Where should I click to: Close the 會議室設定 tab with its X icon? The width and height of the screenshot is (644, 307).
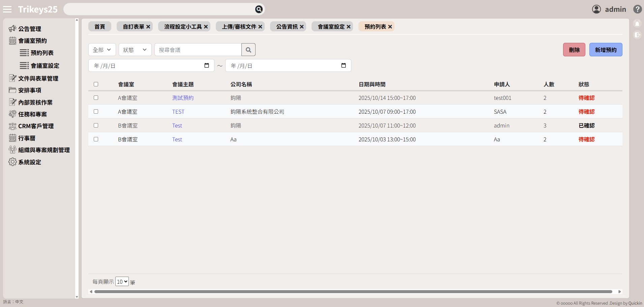[349, 27]
